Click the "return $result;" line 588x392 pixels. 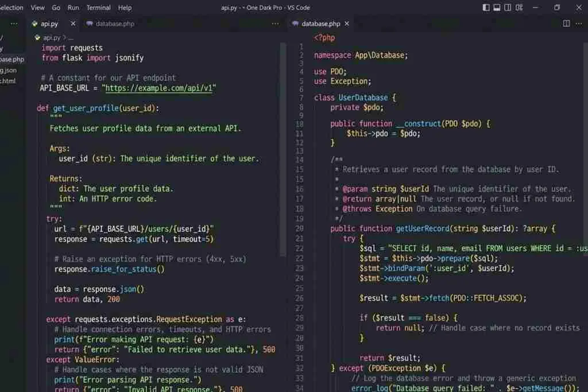390,358
